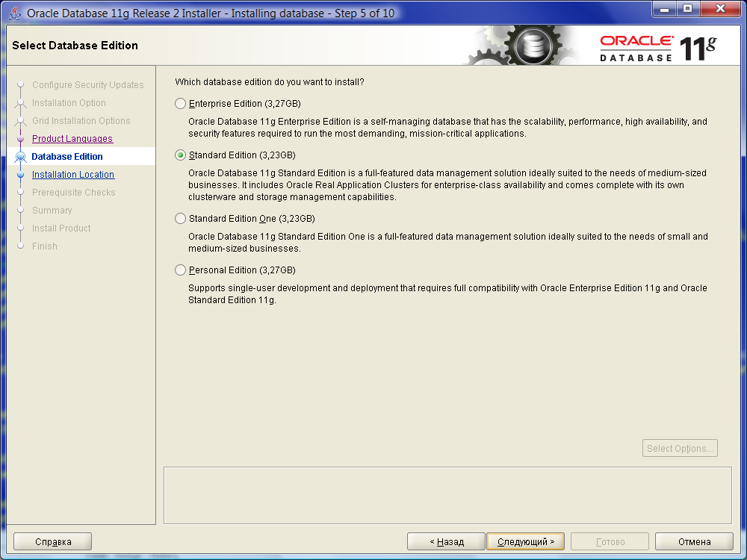Click Finish step text in sidebar
Viewport: 747px width, 560px height.
pyautogui.click(x=45, y=246)
